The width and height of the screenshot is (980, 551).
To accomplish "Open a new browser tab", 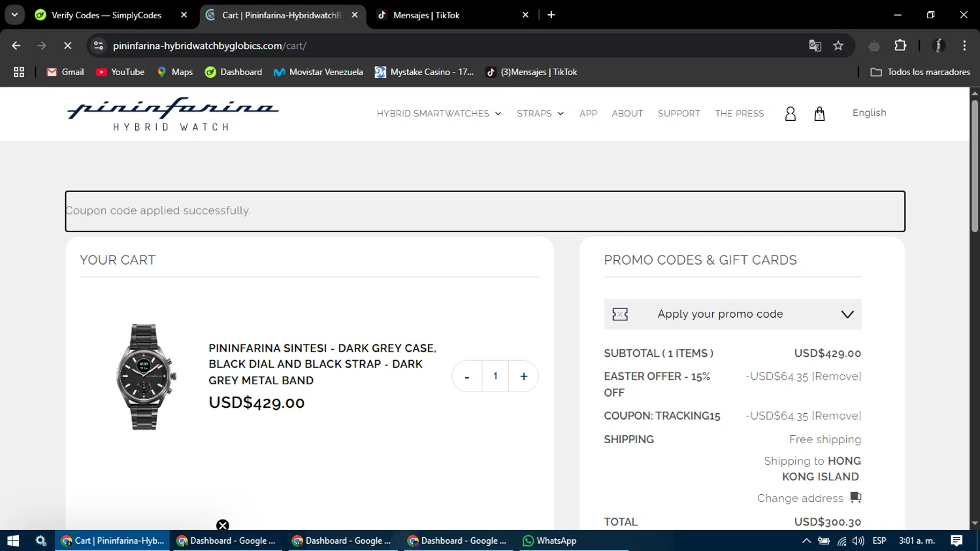I will 551,15.
